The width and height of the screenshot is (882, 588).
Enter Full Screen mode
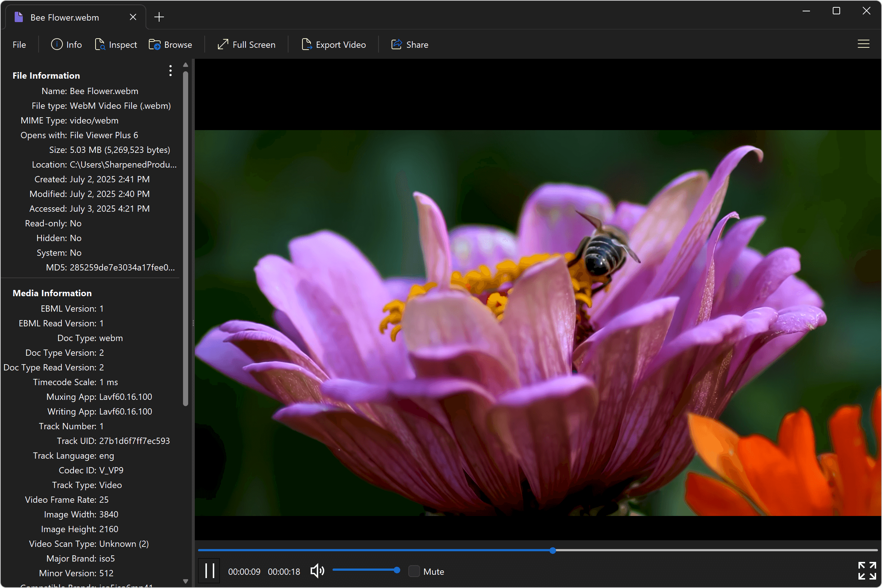[246, 44]
